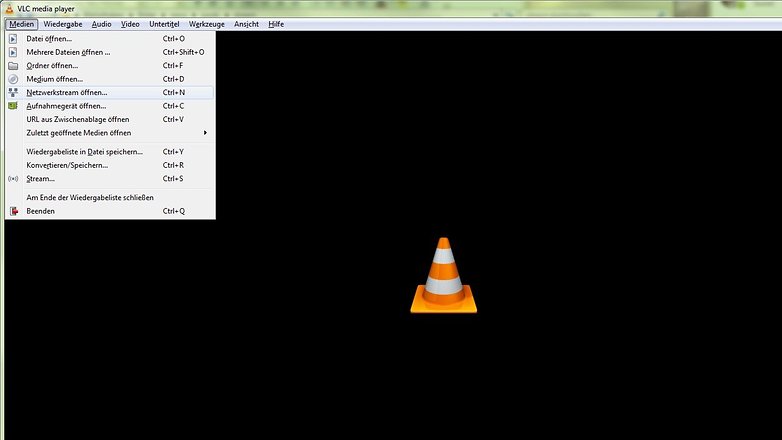Expand Zuletzt geöffnete Medien öffnen submenu
Viewport: 782px width, 440px height.
(110, 133)
